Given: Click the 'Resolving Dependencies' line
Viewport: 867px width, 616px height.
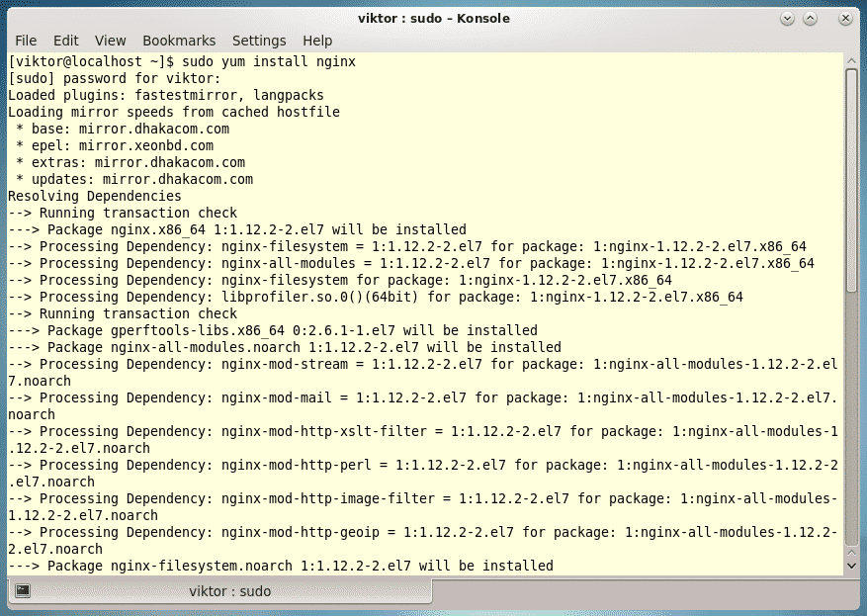Looking at the screenshot, I should (x=95, y=196).
